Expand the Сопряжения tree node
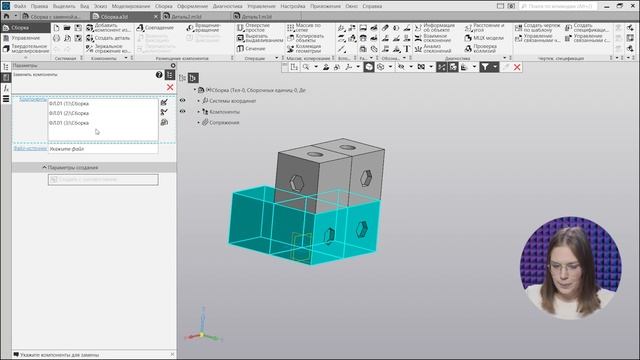 [199, 122]
